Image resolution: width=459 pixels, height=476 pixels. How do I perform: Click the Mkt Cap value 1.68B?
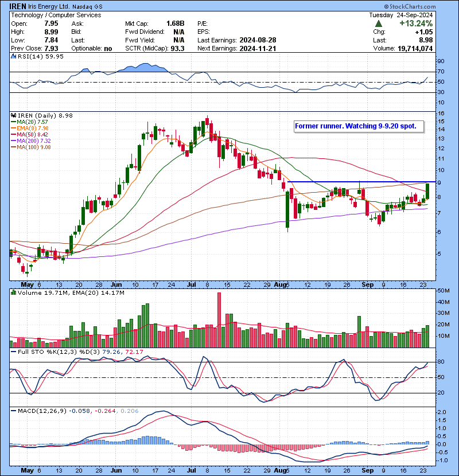(x=175, y=24)
